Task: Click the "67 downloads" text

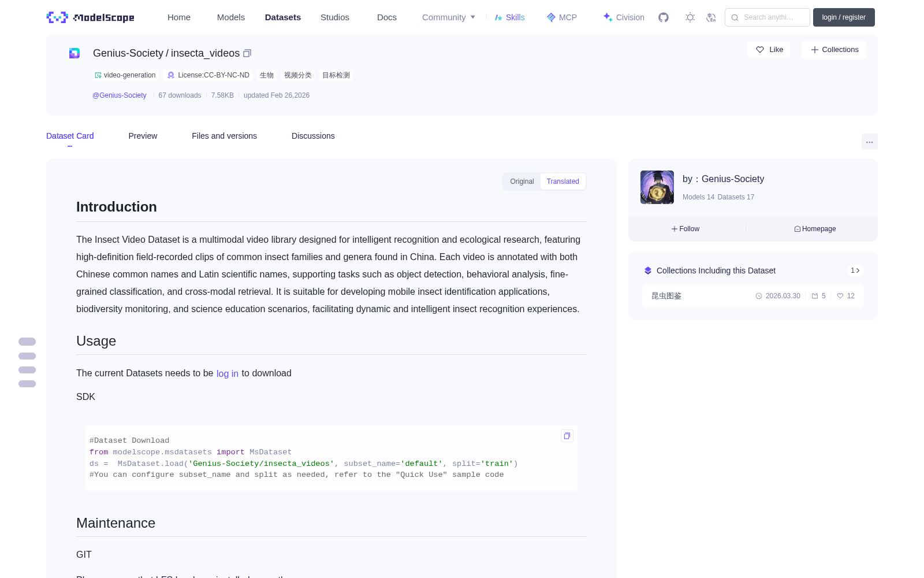Action: (180, 95)
